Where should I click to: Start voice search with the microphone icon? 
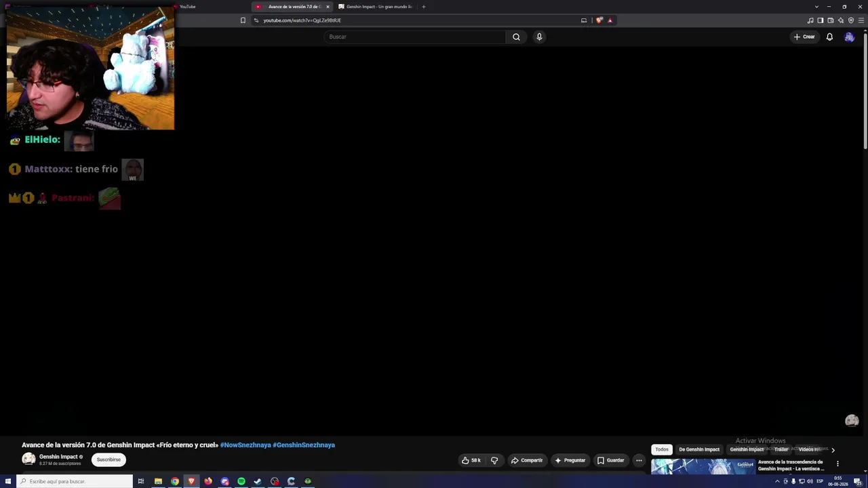click(x=539, y=37)
